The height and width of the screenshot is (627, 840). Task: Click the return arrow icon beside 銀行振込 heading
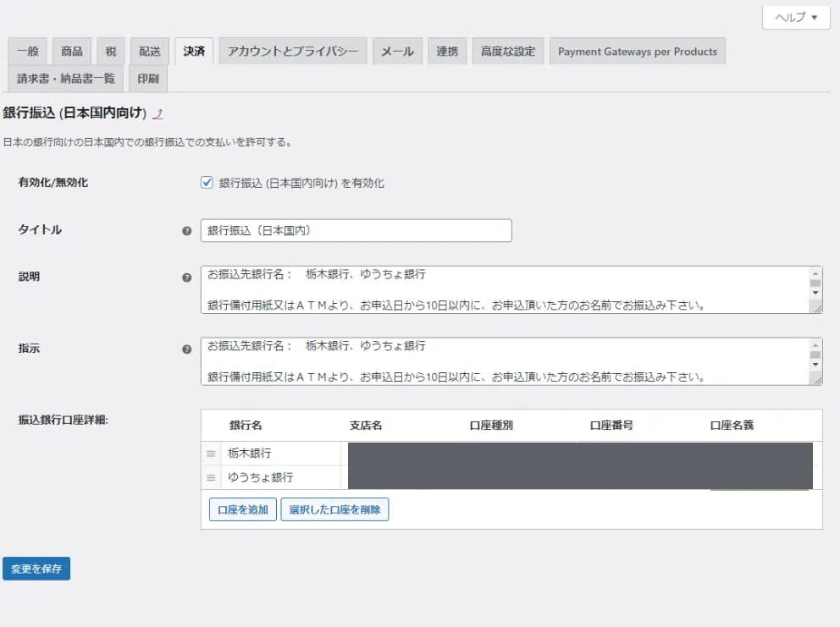[x=158, y=113]
